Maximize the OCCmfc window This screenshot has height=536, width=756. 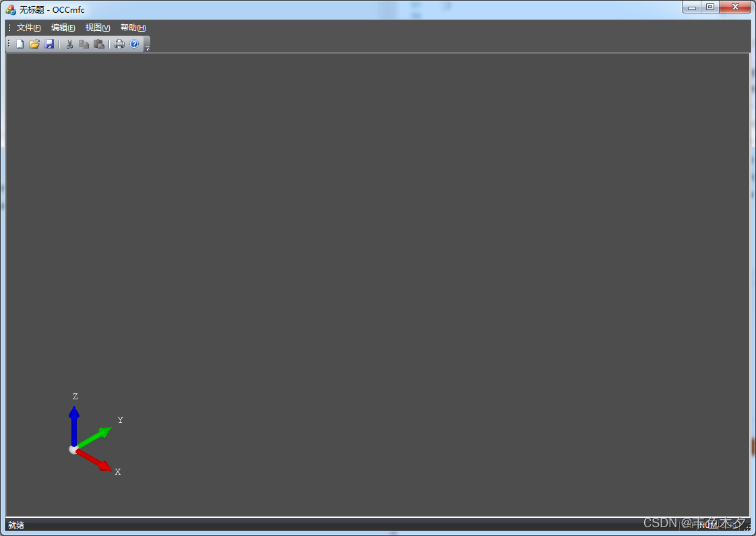pyautogui.click(x=710, y=7)
